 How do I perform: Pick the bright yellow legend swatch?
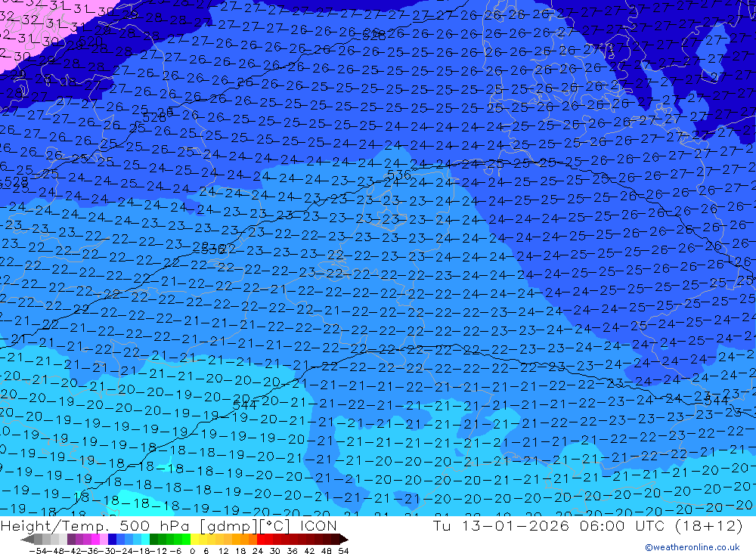coord(195,539)
